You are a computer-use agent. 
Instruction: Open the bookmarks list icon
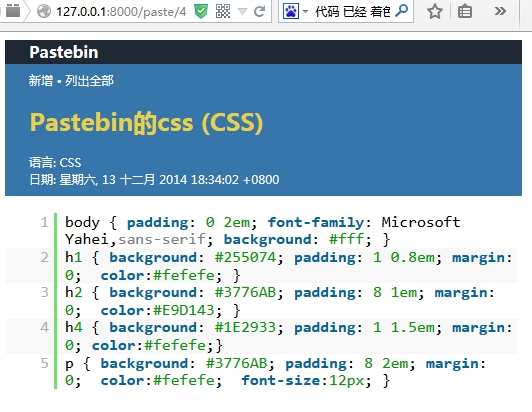tap(465, 12)
